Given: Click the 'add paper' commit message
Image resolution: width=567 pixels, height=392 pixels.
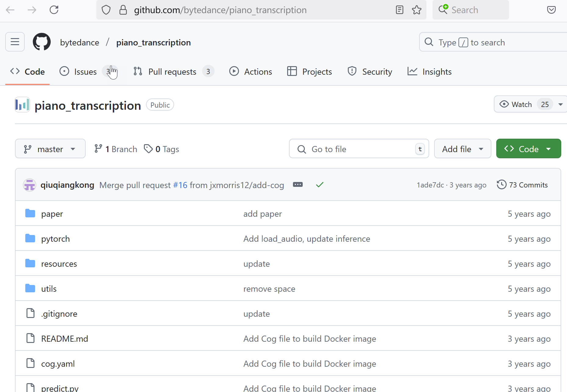Looking at the screenshot, I should [263, 214].
